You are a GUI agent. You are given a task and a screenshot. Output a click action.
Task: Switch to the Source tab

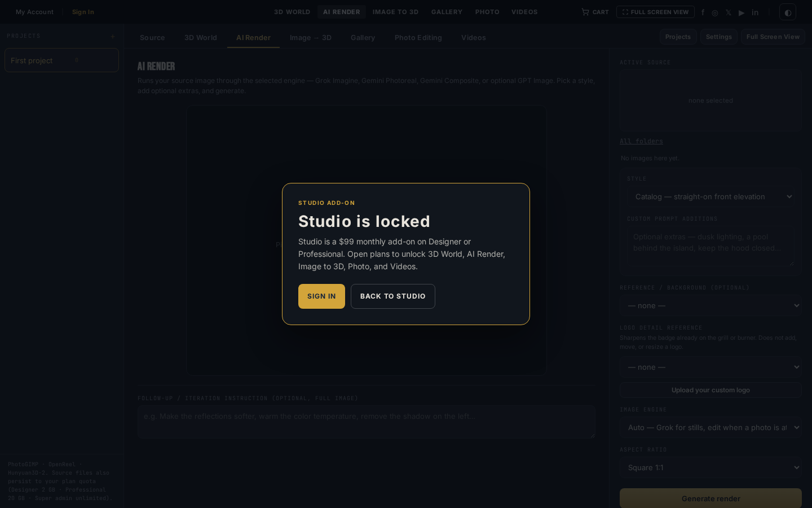coord(152,38)
